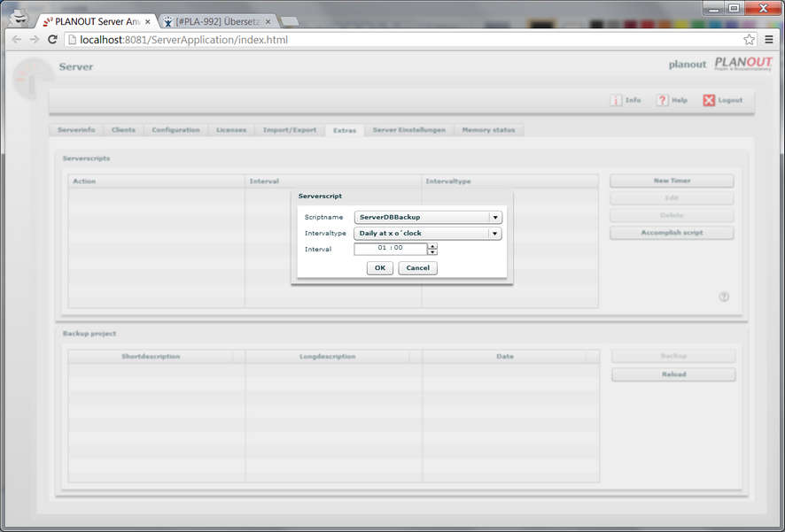Go to the Import/Export tab
785x532 pixels.
pyautogui.click(x=290, y=130)
